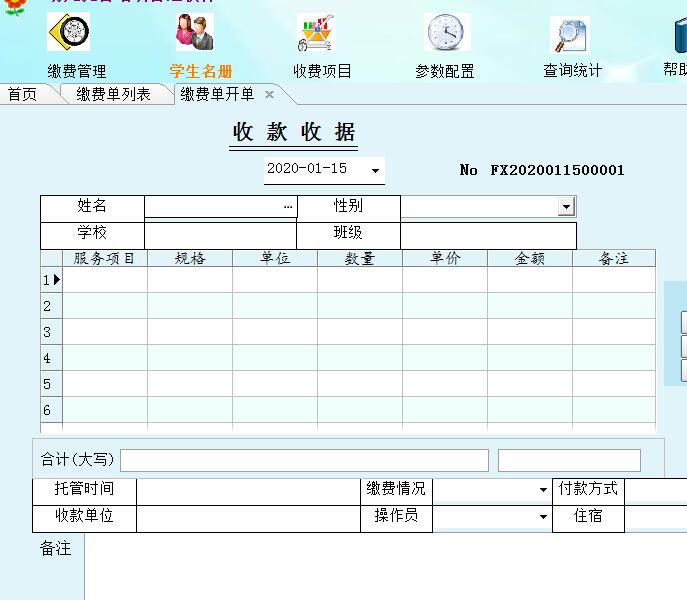The width and height of the screenshot is (687, 600).
Task: Open the 参数配置 clock icon
Action: coord(447,32)
